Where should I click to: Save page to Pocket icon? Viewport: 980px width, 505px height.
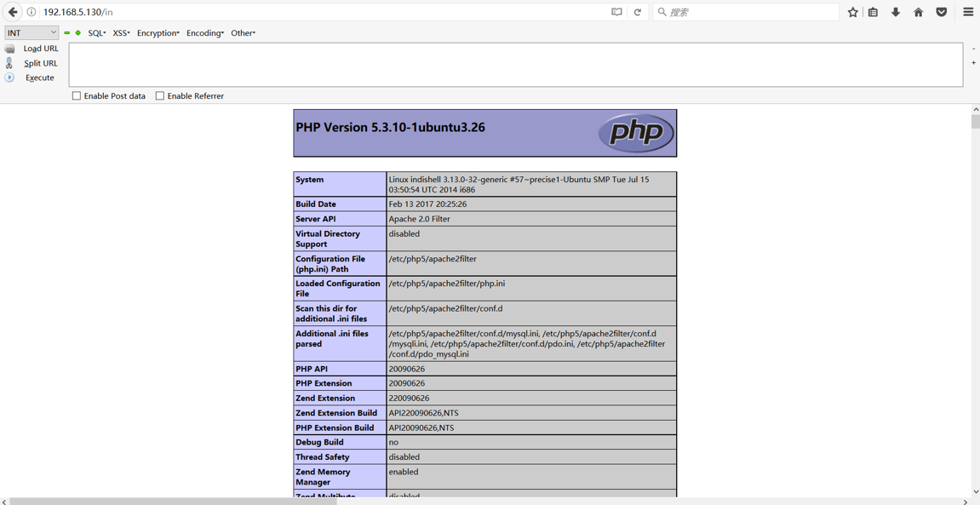pyautogui.click(x=941, y=12)
